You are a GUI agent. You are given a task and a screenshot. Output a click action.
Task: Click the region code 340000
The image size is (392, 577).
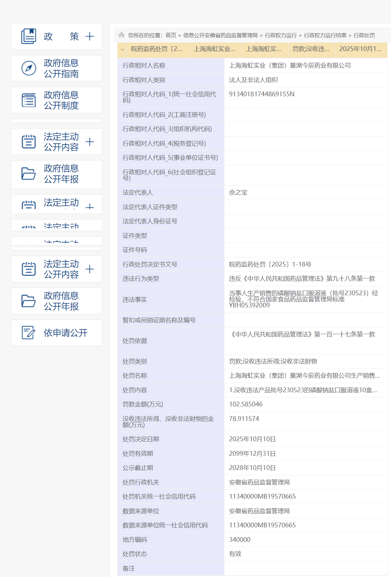pyautogui.click(x=240, y=540)
